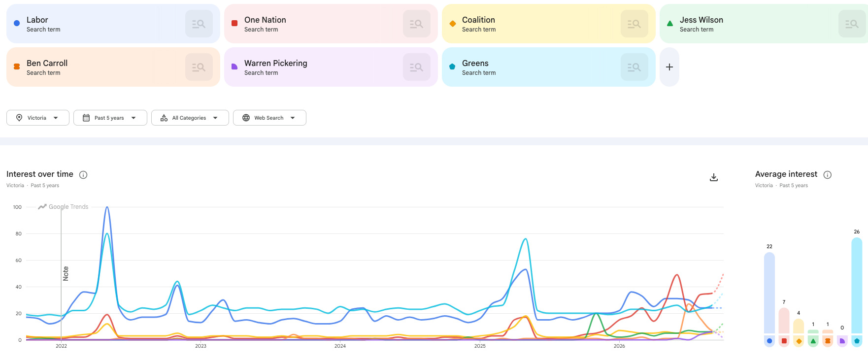Edit the Labor search term name

pos(37,20)
